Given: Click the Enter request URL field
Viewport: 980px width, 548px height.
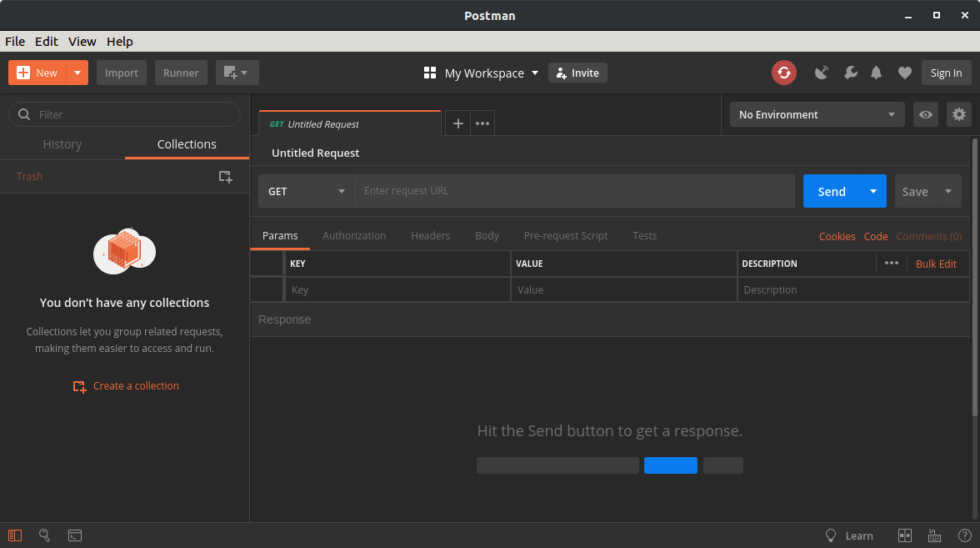Looking at the screenshot, I should [575, 191].
